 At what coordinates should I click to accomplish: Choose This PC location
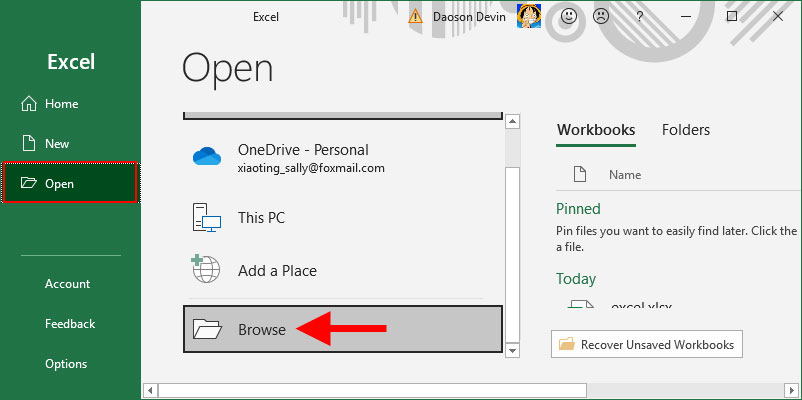coord(343,218)
